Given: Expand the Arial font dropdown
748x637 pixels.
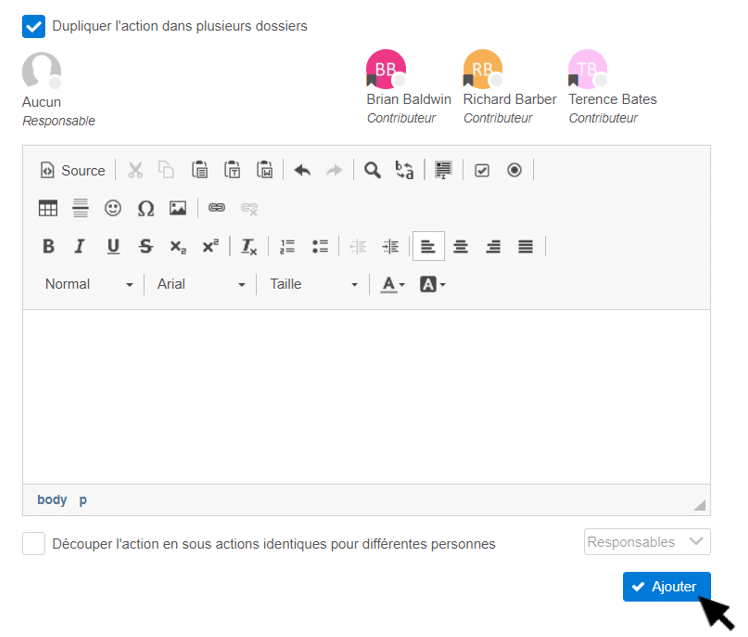Looking at the screenshot, I should click(x=200, y=284).
